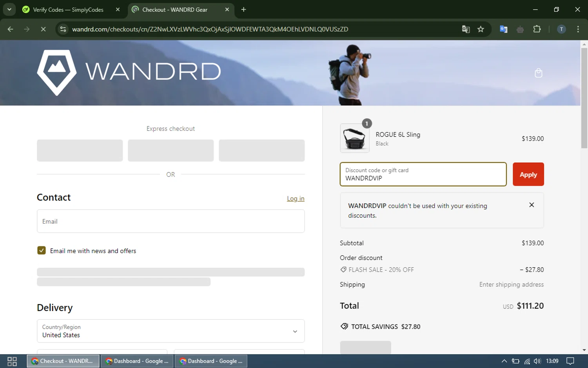Open the Log in link
Image resolution: width=588 pixels, height=368 pixels.
pyautogui.click(x=296, y=199)
